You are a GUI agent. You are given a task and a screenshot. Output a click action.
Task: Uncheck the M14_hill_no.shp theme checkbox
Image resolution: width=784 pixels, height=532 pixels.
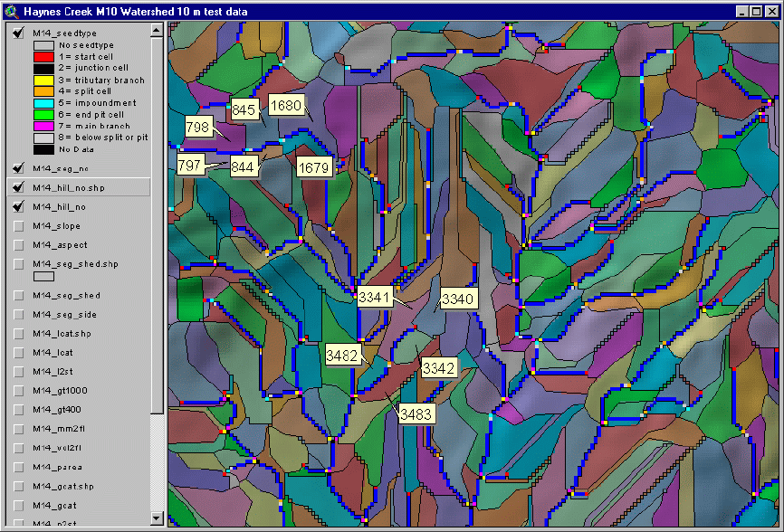(x=18, y=187)
